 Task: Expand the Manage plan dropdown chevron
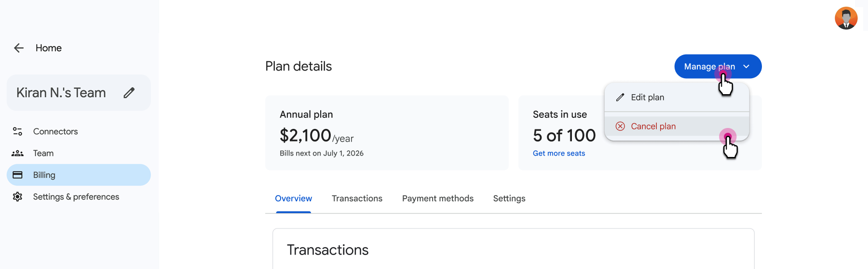point(746,67)
